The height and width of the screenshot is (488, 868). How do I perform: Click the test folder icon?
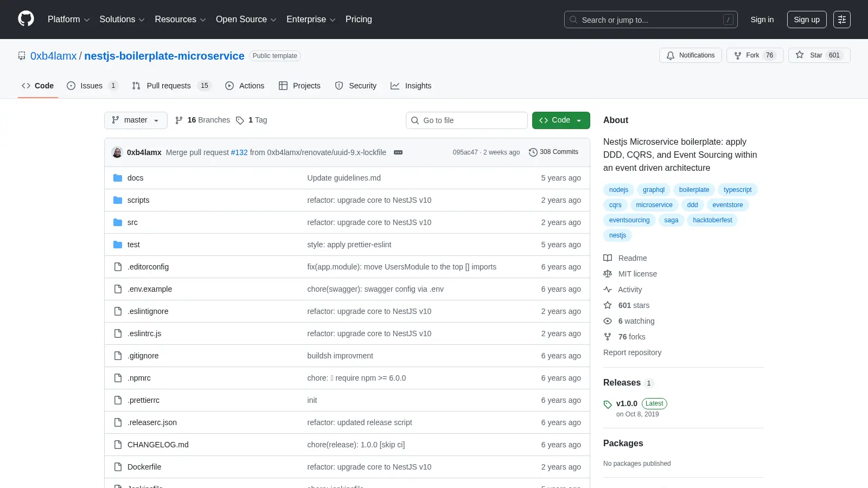coord(118,245)
